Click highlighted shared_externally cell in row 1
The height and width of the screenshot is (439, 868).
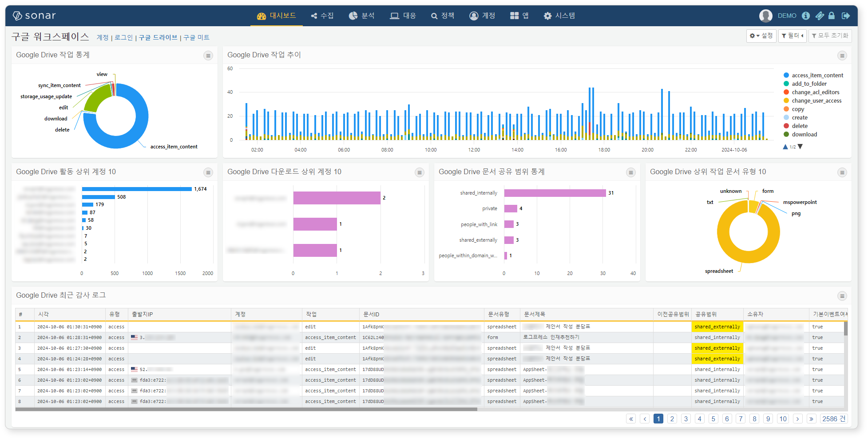click(717, 327)
